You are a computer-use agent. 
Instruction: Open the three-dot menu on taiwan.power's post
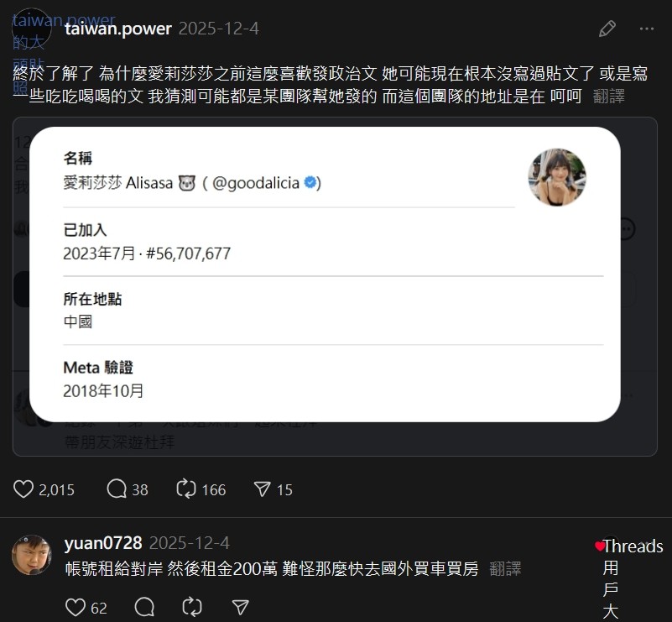click(x=646, y=29)
